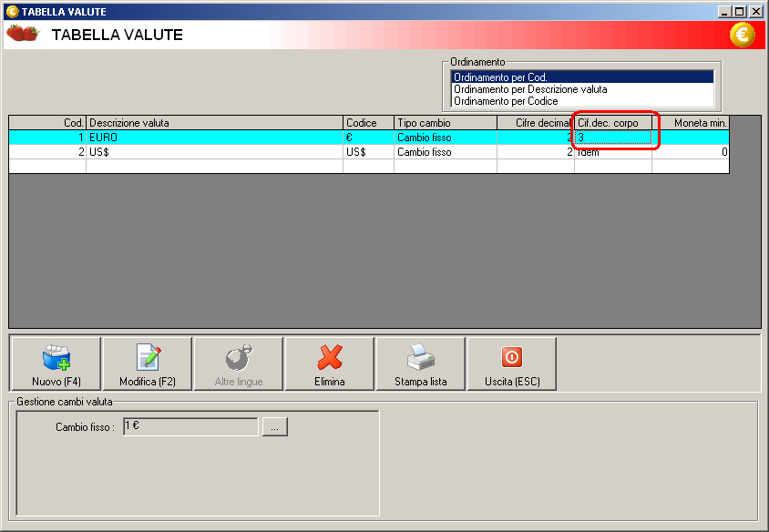This screenshot has width=769, height=532.
Task: Select the EURO row description
Action: (x=214, y=138)
